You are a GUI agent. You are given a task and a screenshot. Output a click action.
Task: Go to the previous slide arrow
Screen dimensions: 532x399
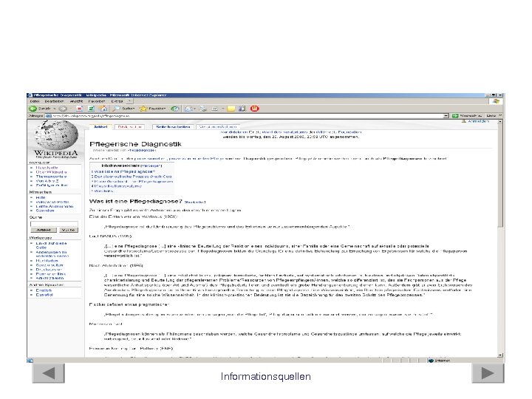click(x=49, y=373)
